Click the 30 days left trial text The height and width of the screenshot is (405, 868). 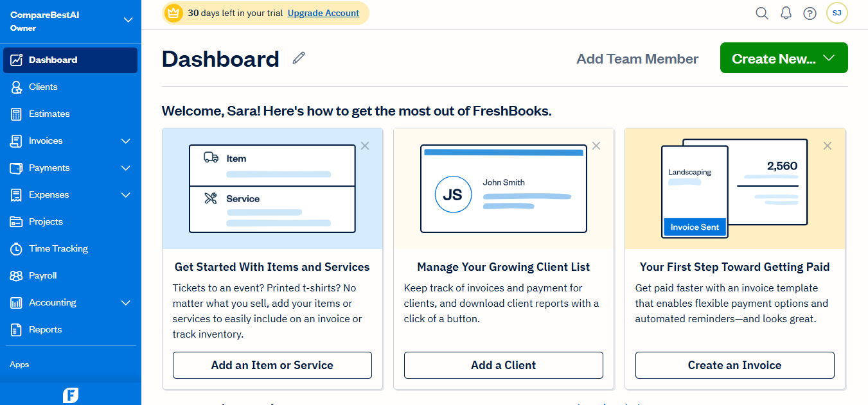tap(235, 13)
